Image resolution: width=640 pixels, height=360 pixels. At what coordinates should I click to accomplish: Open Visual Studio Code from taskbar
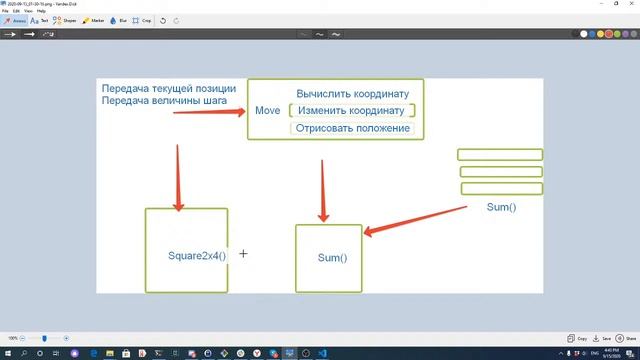pyautogui.click(x=322, y=353)
